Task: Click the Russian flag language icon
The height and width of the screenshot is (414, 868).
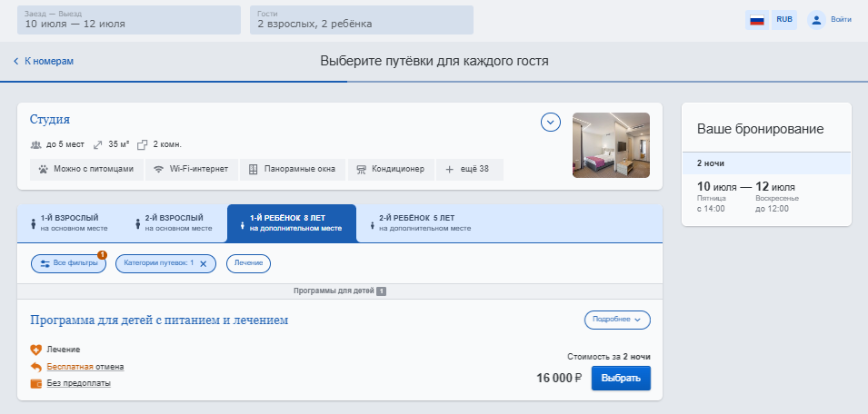Action: (x=757, y=20)
